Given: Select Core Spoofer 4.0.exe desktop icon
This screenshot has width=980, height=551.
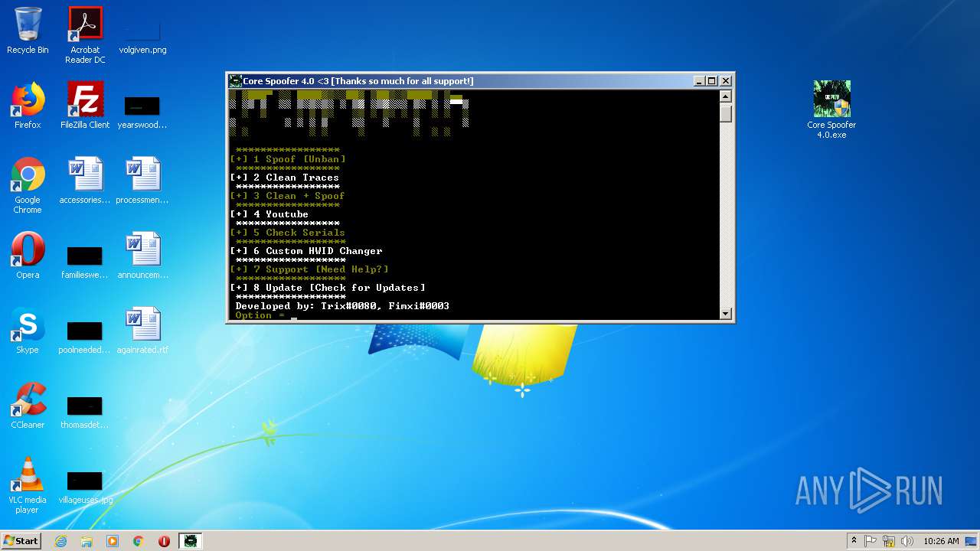Looking at the screenshot, I should pyautogui.click(x=831, y=109).
